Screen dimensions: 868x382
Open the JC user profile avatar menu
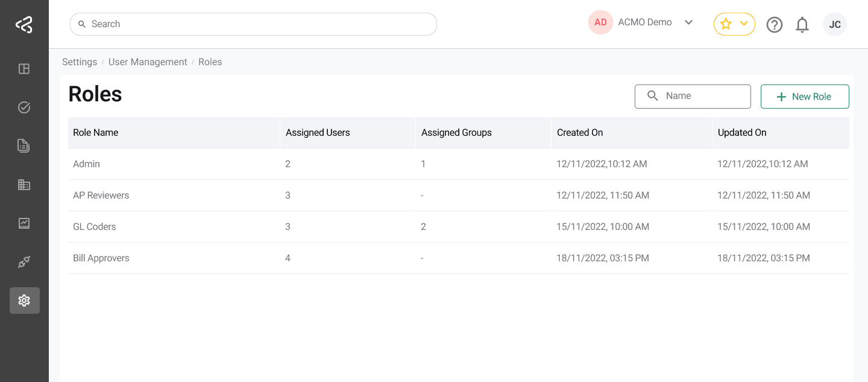[x=835, y=24]
